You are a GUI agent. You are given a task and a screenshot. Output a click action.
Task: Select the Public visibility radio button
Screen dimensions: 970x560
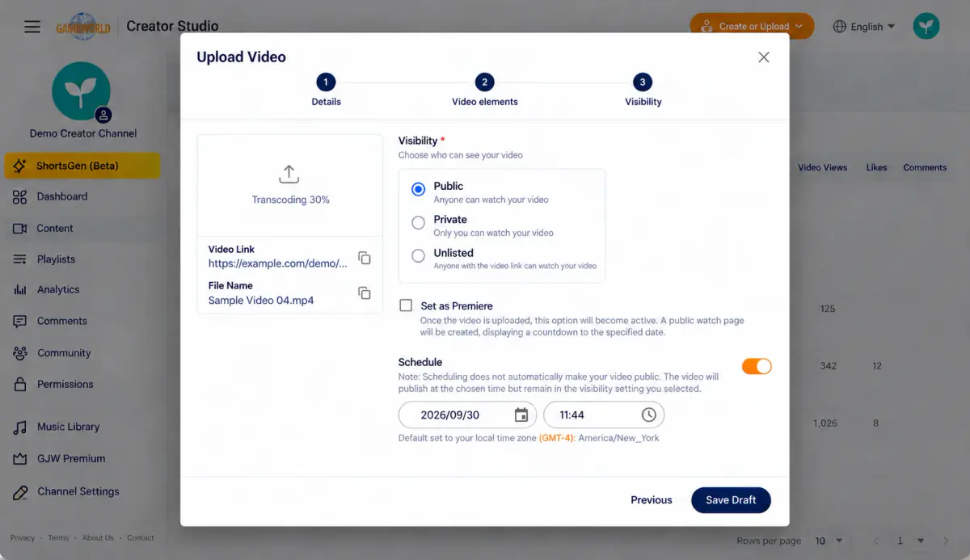(x=418, y=189)
